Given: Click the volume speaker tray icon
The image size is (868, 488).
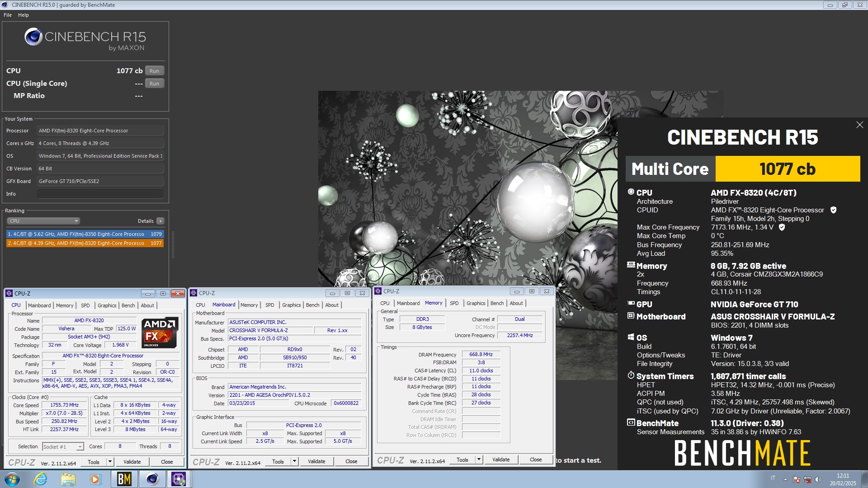Looking at the screenshot, I should (818, 479).
